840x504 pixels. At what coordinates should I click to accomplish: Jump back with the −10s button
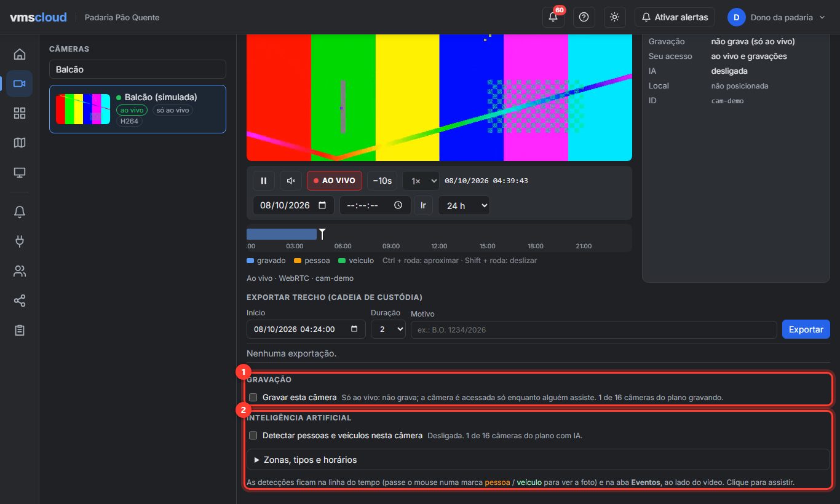(x=382, y=181)
